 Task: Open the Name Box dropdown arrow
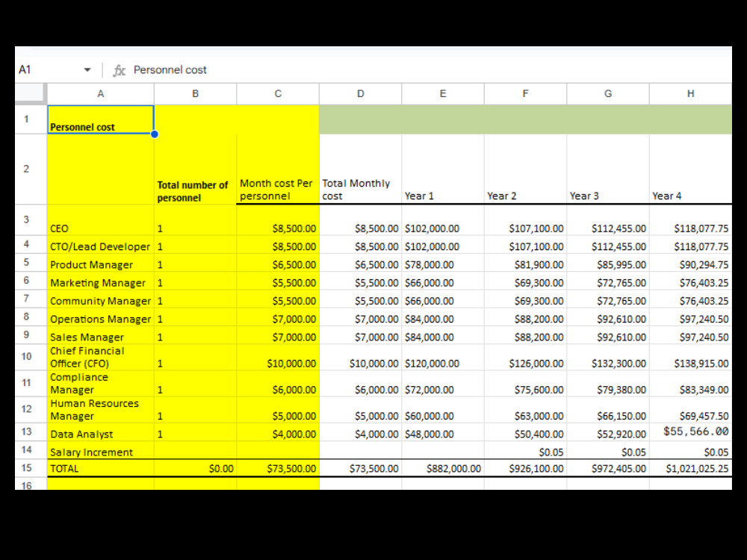point(87,70)
